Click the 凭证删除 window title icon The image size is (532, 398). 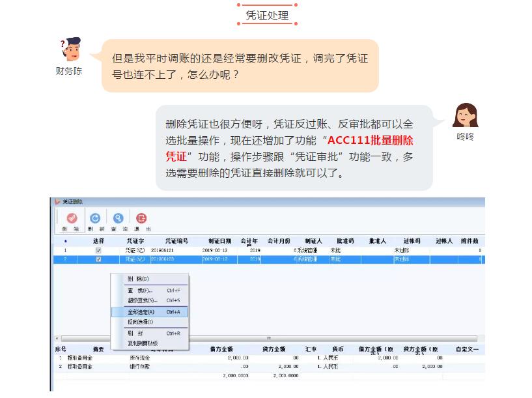(x=57, y=202)
